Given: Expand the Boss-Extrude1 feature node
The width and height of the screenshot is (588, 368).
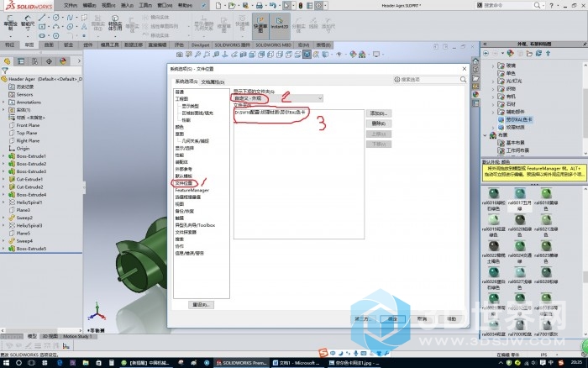Looking at the screenshot, I should click(x=5, y=155).
